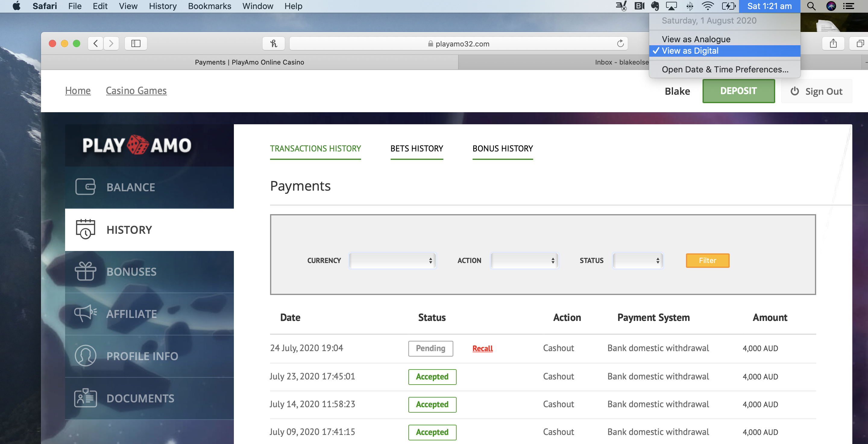
Task: Click the Honey extension icon
Action: tap(274, 43)
